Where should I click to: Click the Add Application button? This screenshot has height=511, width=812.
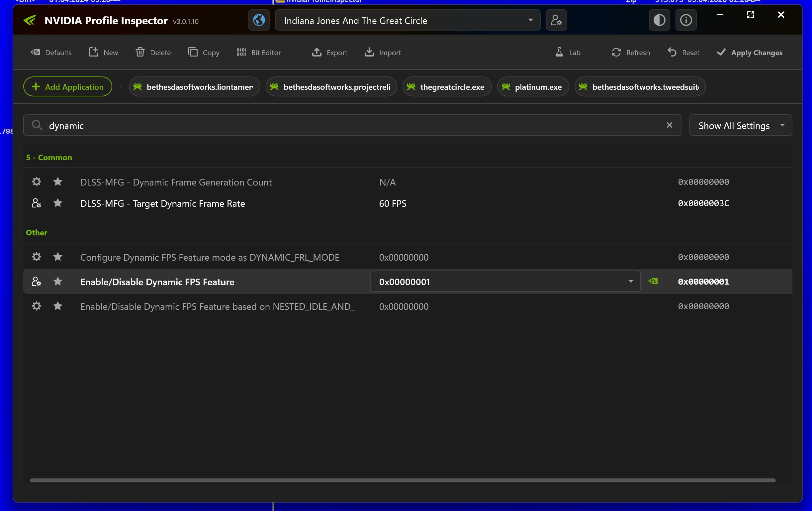(67, 87)
